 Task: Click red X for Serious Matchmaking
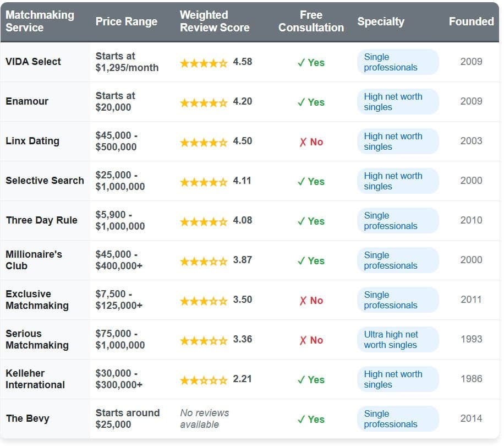point(303,340)
